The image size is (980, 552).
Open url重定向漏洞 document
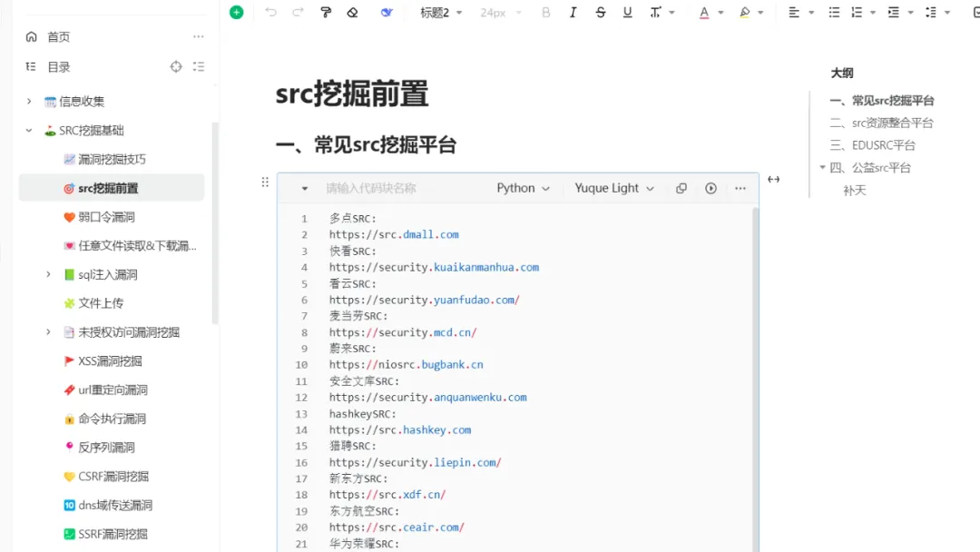[x=113, y=390]
